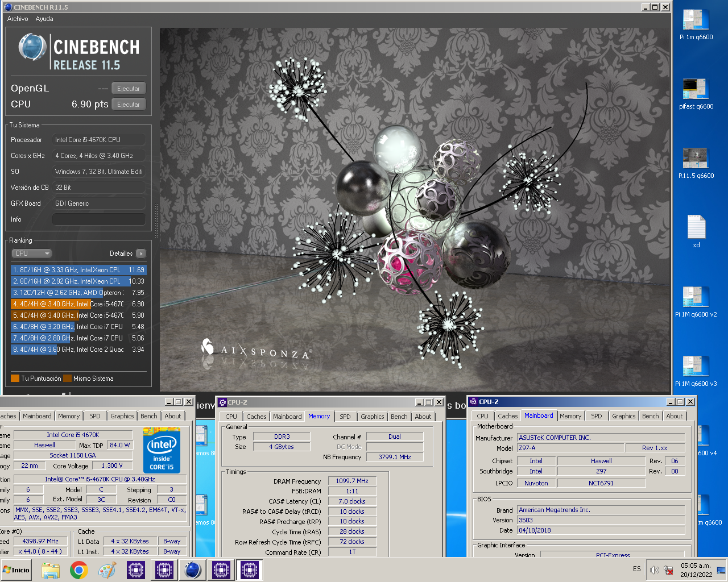The height and width of the screenshot is (582, 728).
Task: Select ranking row '8C/16H @ 3.33 GHz' 11.69
Action: 78,270
